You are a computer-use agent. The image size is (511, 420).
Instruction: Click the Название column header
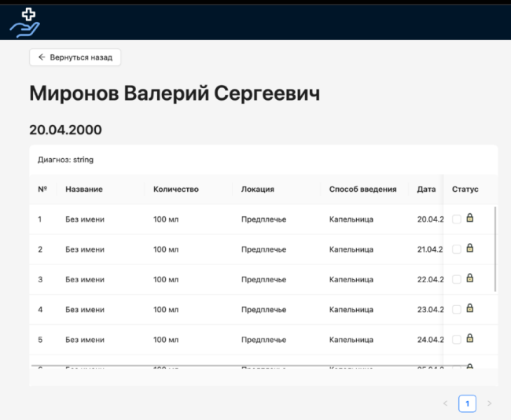84,189
